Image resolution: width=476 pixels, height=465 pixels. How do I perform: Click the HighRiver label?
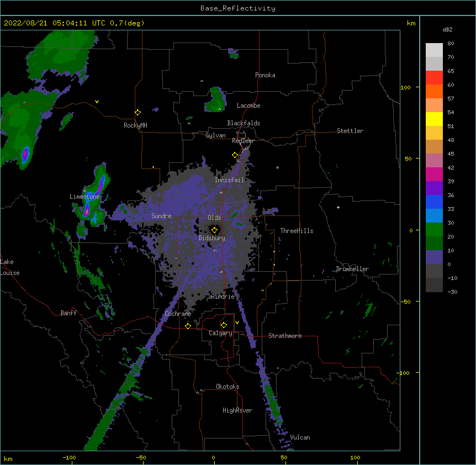[x=237, y=410]
